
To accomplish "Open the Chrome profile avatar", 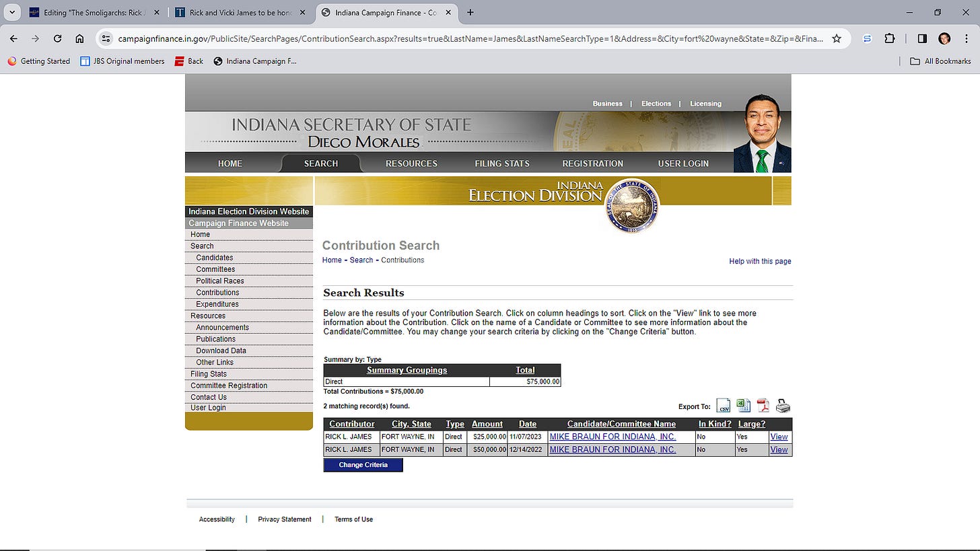I will pos(944,38).
